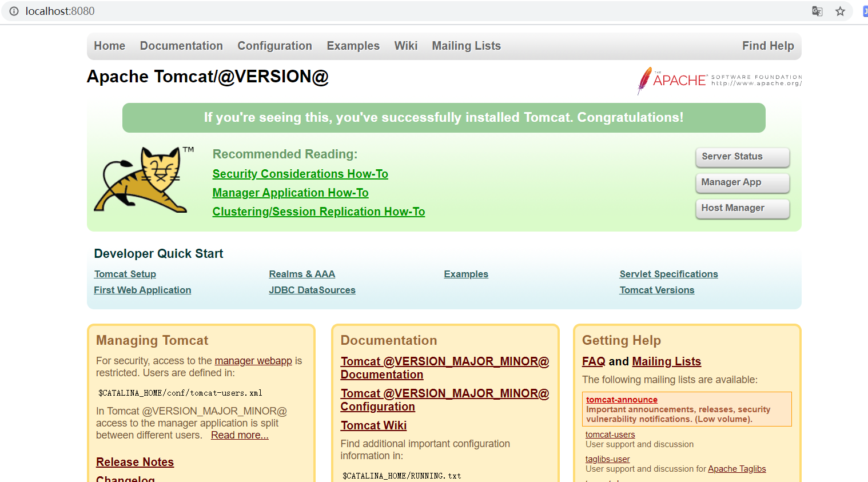Click the installation congratulations banner text
Image resolution: width=868 pixels, height=482 pixels.
click(x=444, y=118)
